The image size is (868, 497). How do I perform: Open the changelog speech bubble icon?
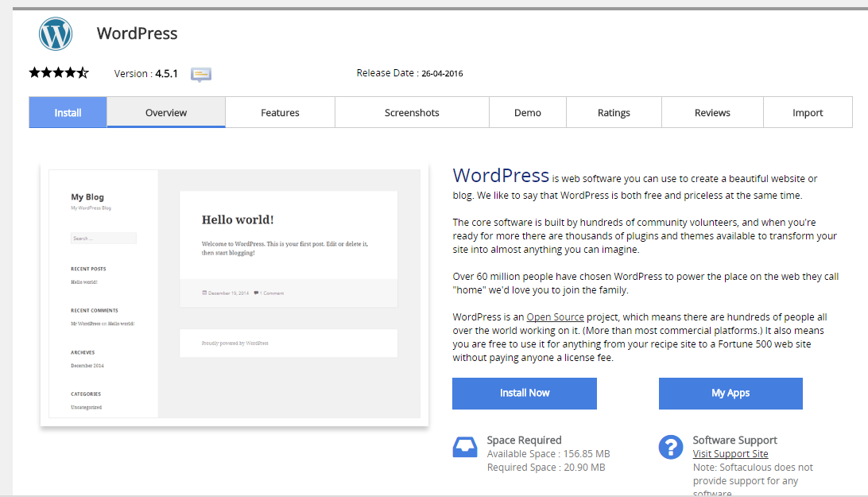[x=201, y=74]
